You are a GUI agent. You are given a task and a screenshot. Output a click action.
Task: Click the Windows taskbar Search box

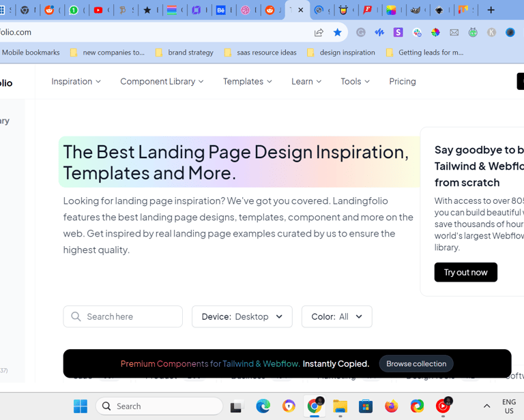(159, 406)
